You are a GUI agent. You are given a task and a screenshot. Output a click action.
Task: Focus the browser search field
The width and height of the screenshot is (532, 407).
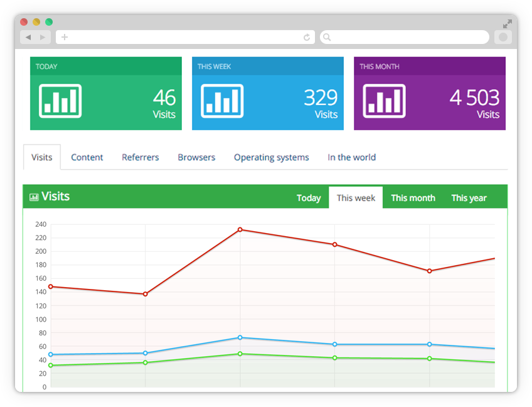pos(405,37)
